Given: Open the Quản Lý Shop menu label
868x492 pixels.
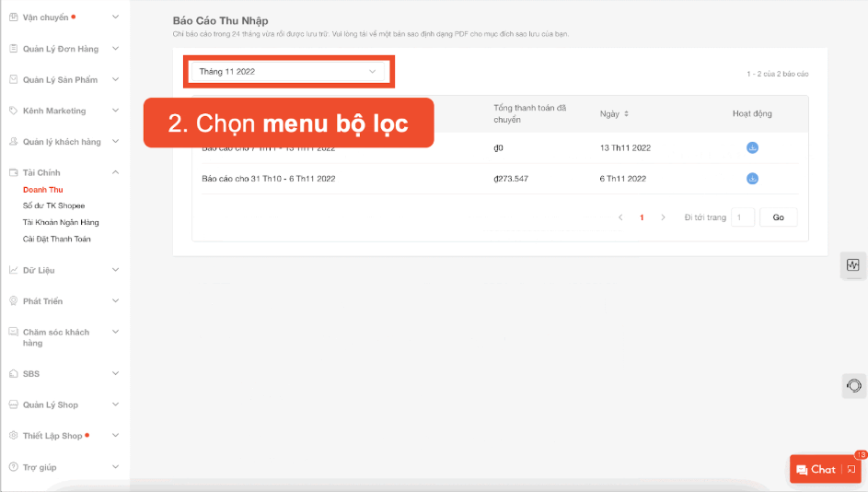Looking at the screenshot, I should pos(51,405).
